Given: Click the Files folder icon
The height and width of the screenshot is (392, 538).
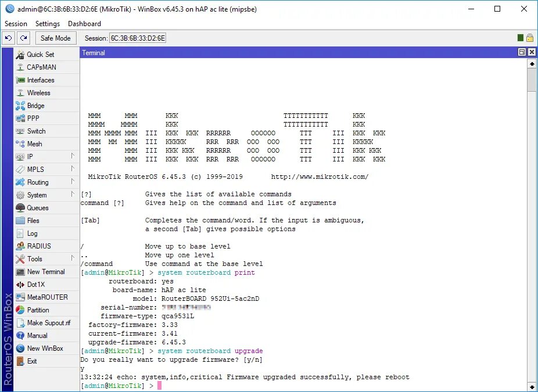Looking at the screenshot, I should coord(20,221).
